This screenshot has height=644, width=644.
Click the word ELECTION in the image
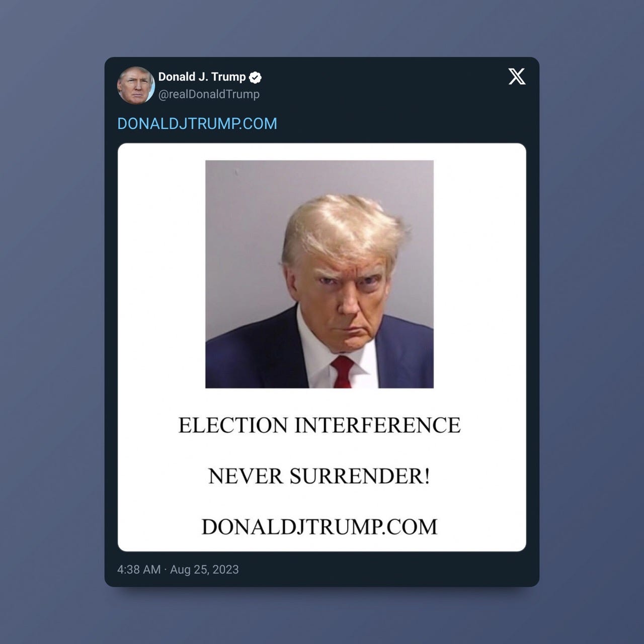(x=233, y=425)
